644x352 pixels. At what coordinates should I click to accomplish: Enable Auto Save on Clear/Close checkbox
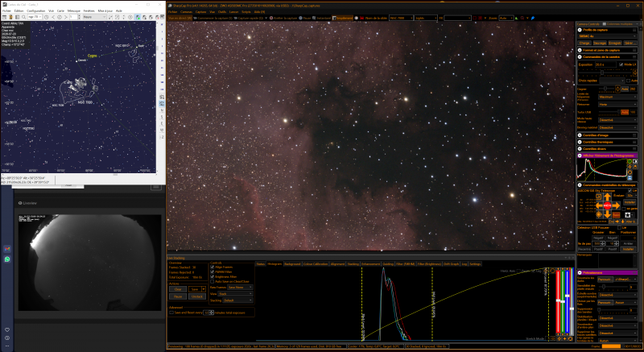212,281
